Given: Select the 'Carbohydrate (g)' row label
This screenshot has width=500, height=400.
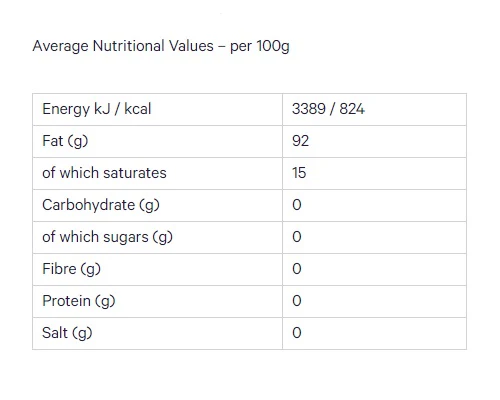Looking at the screenshot, I should coord(101,205).
